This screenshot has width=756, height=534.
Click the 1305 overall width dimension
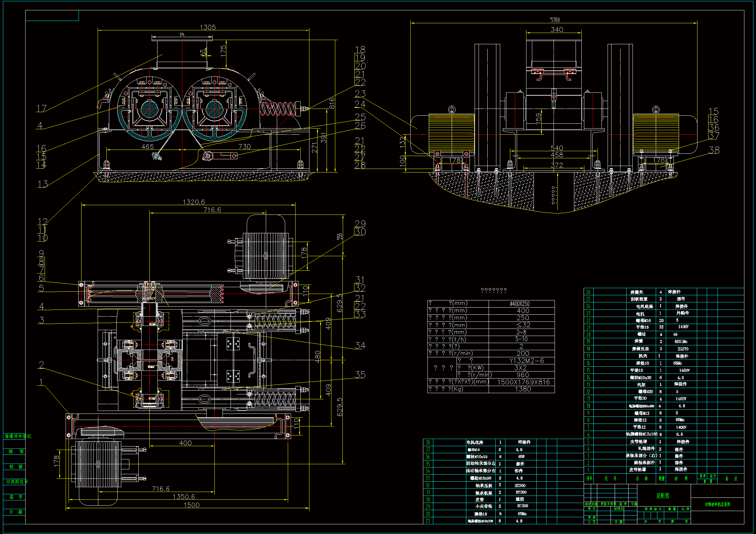(x=208, y=27)
